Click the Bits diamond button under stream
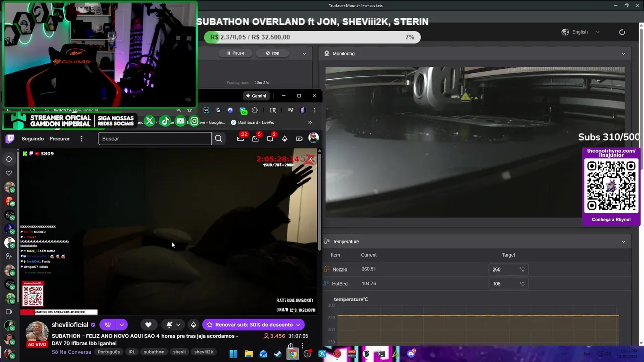 pos(193,325)
